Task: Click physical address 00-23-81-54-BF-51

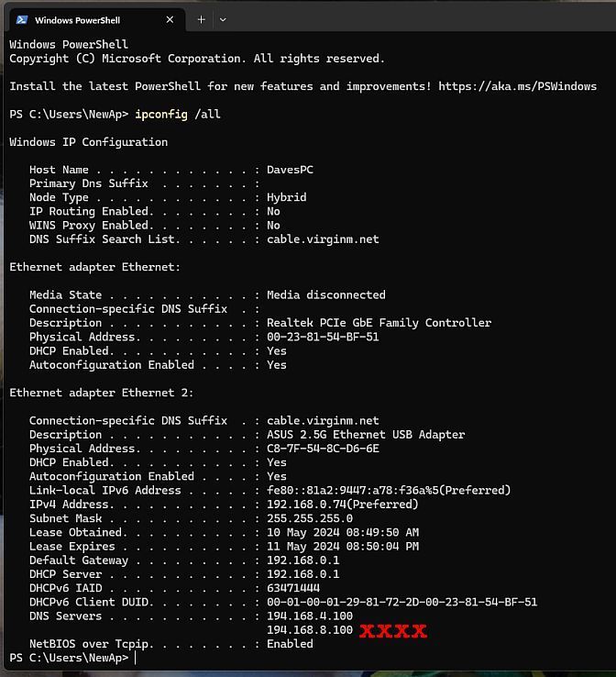Action: click(323, 337)
